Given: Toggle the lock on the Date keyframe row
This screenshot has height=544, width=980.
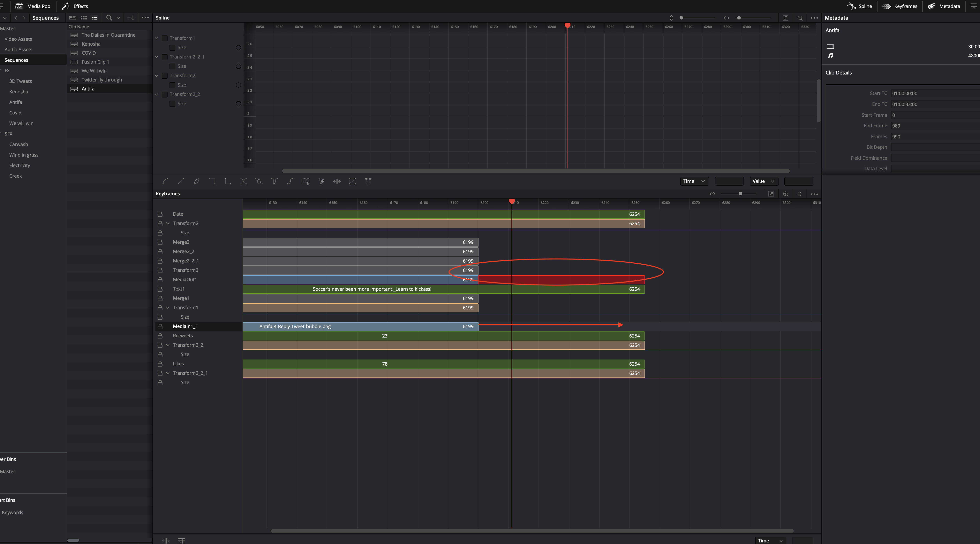Looking at the screenshot, I should pyautogui.click(x=160, y=214).
